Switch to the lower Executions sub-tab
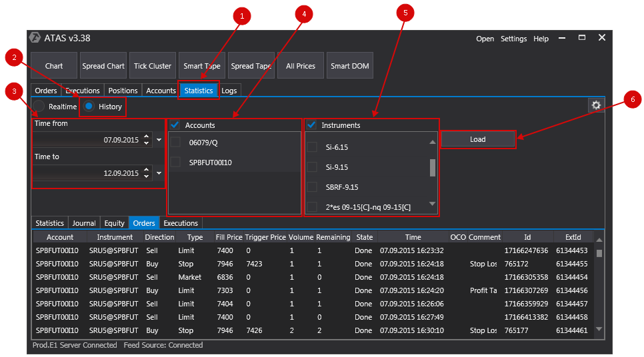Viewport: 644px width, 357px height. tap(181, 223)
